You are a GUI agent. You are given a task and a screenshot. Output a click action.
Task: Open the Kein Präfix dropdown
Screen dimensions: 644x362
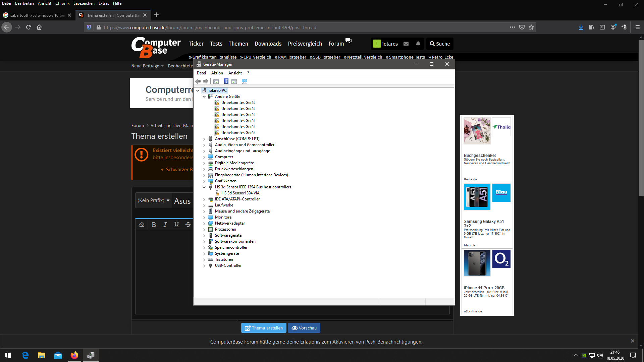click(154, 200)
